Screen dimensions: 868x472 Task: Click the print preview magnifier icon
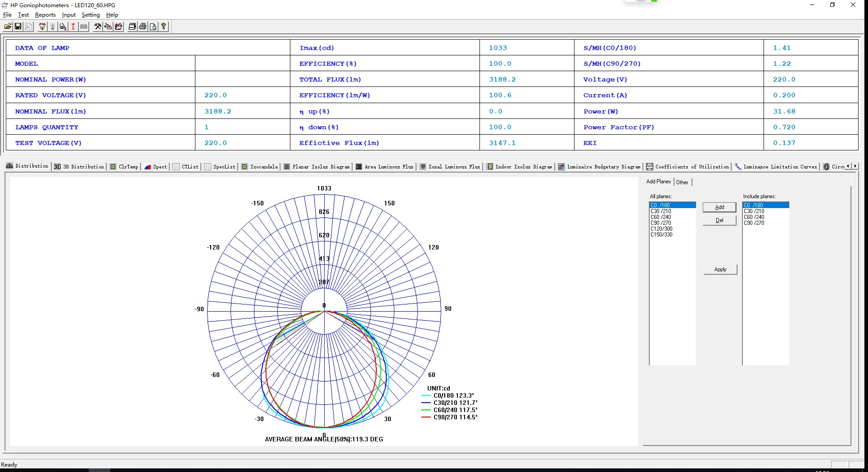[x=153, y=27]
